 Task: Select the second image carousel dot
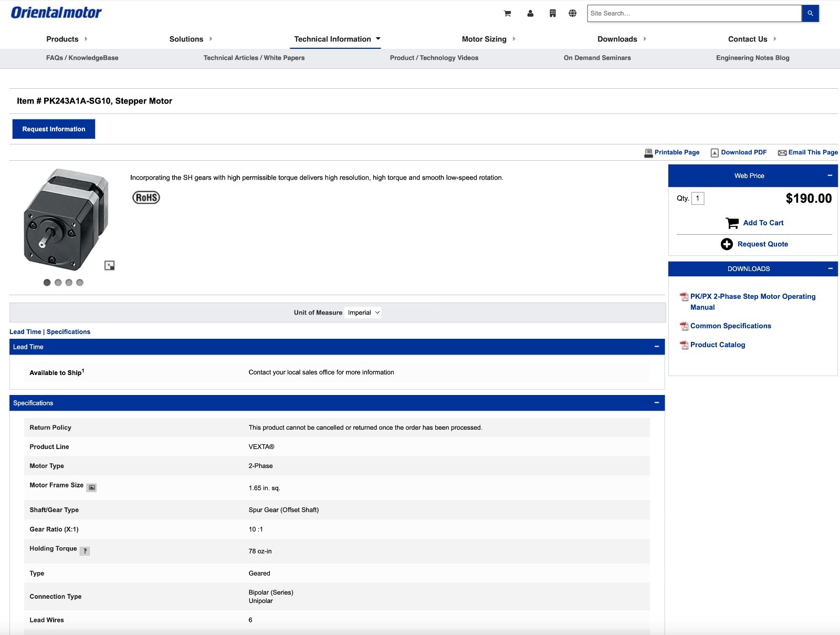coord(58,283)
